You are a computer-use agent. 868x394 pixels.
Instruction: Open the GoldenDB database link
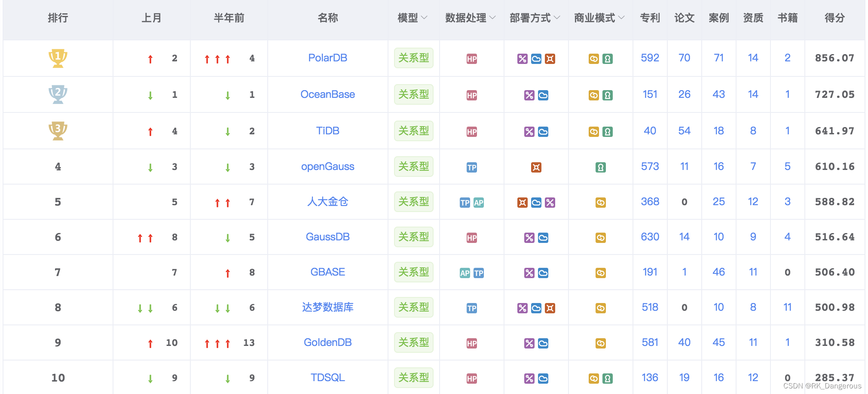coord(328,342)
